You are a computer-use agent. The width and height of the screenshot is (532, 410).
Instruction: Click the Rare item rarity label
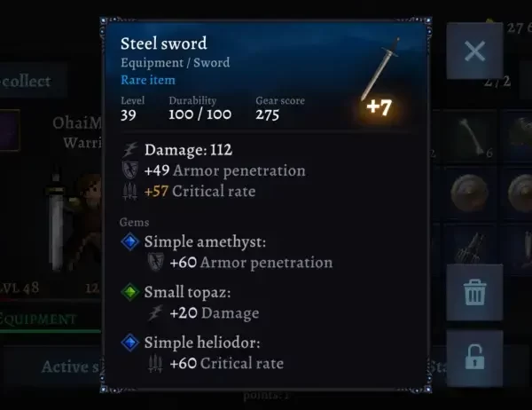click(148, 80)
